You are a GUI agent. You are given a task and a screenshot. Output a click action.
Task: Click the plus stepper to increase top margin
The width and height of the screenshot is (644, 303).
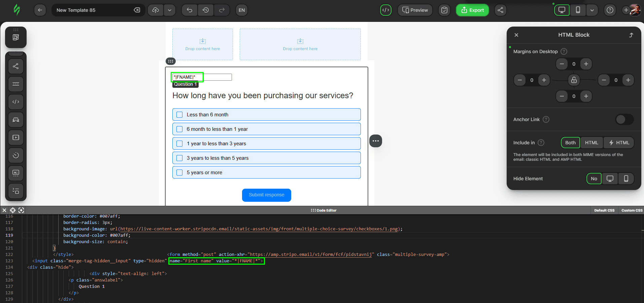pyautogui.click(x=586, y=64)
